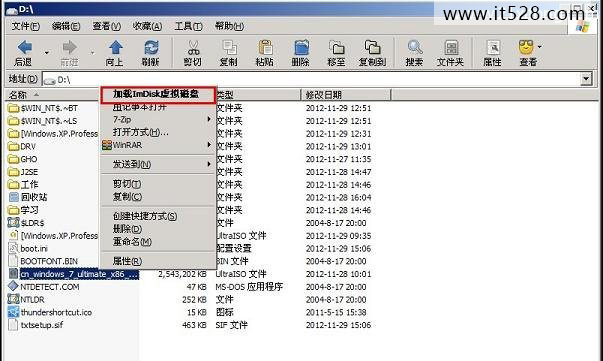Click the 2,543,202 KB size cell
The width and height of the screenshot is (603, 361).
point(182,274)
